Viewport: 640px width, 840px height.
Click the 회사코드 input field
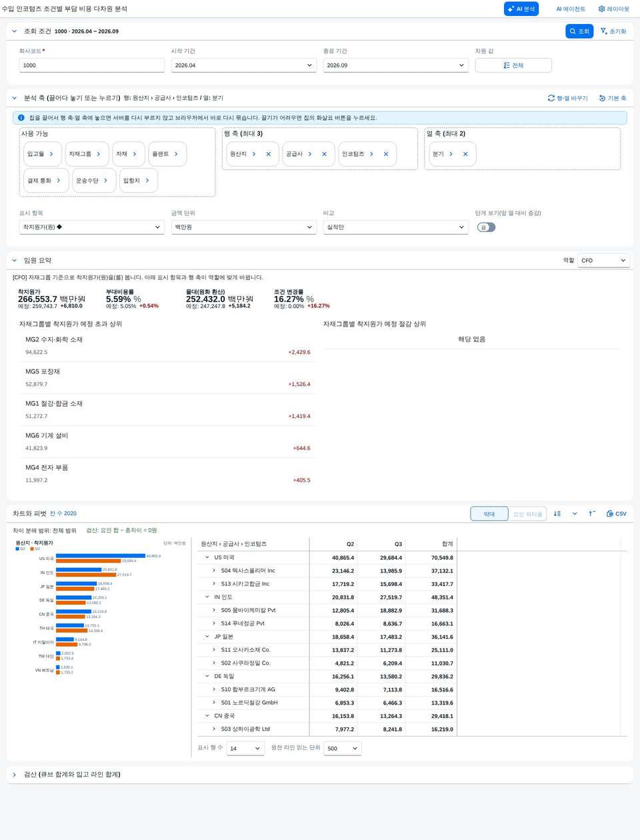coord(91,65)
